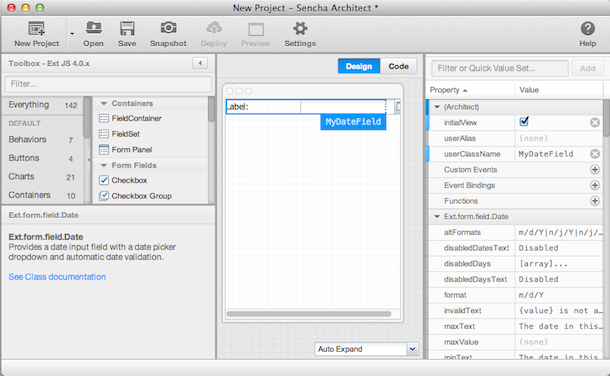610x376 pixels.
Task: Click the property grid vertical scrollbar
Action: point(606,118)
